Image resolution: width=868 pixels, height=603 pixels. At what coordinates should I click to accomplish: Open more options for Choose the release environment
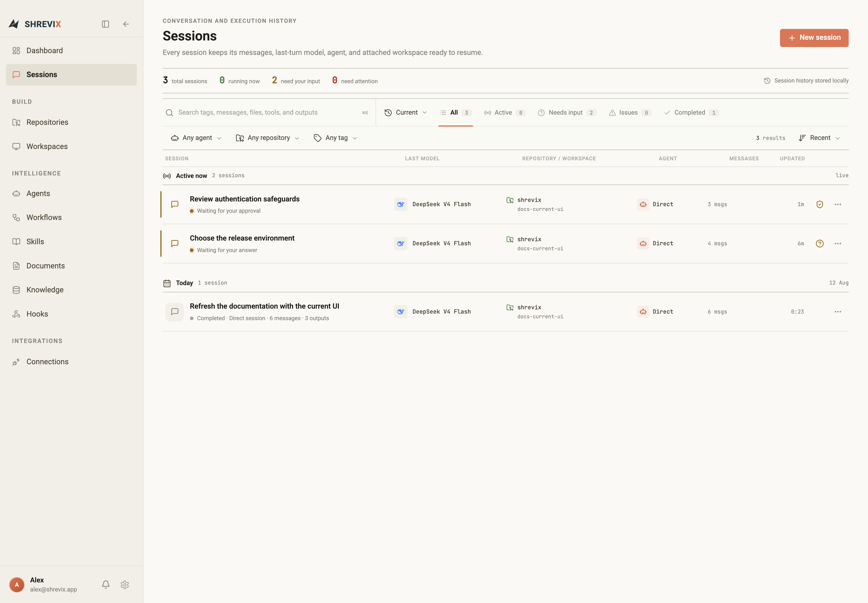tap(837, 244)
